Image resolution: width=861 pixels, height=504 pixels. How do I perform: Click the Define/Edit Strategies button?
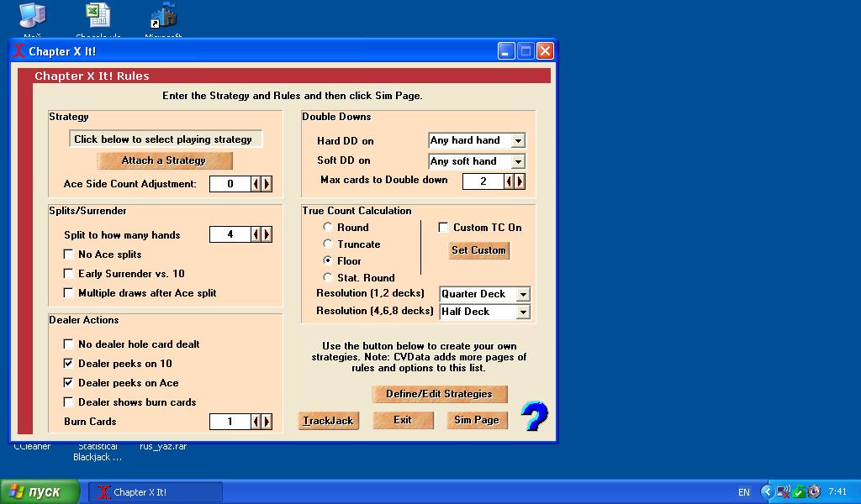point(439,394)
